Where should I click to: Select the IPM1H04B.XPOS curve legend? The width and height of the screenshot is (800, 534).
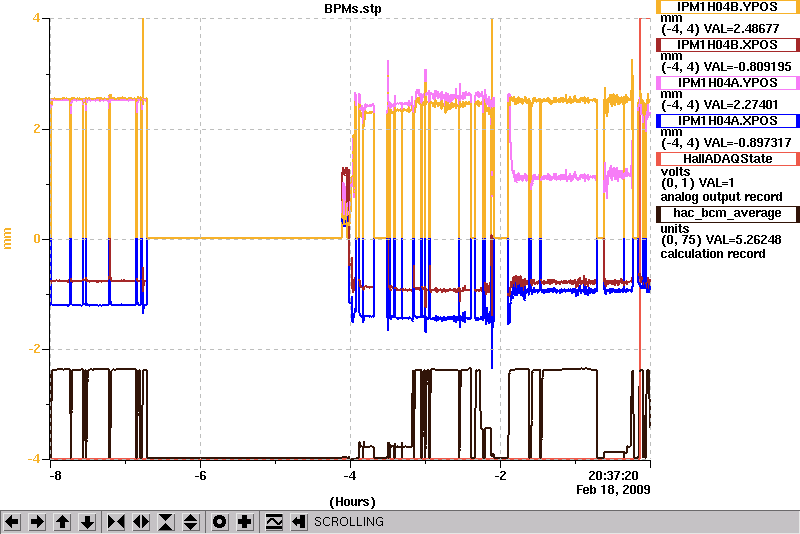point(728,44)
